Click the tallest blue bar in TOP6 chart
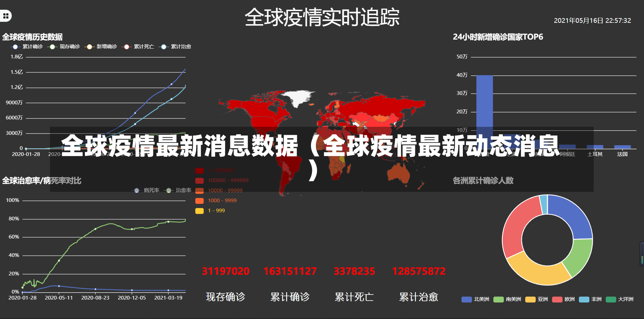Image resolution: width=644 pixels, height=319 pixels. point(484,112)
